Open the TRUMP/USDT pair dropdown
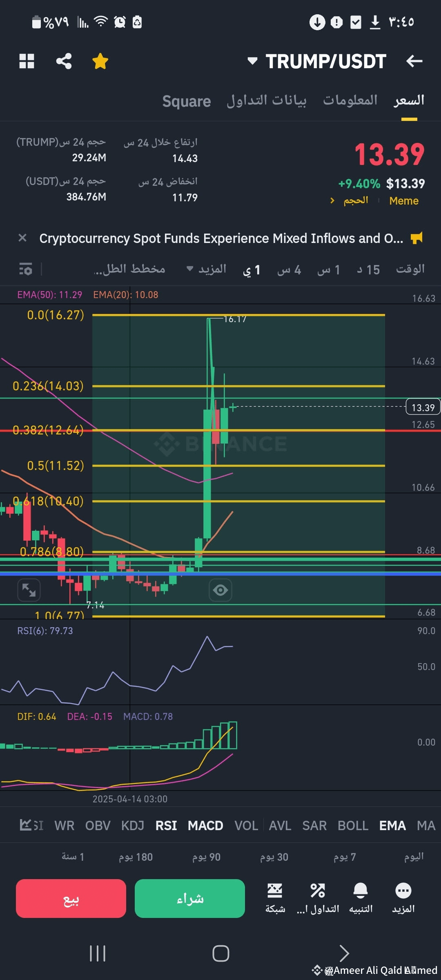This screenshot has height=980, width=441. [317, 61]
